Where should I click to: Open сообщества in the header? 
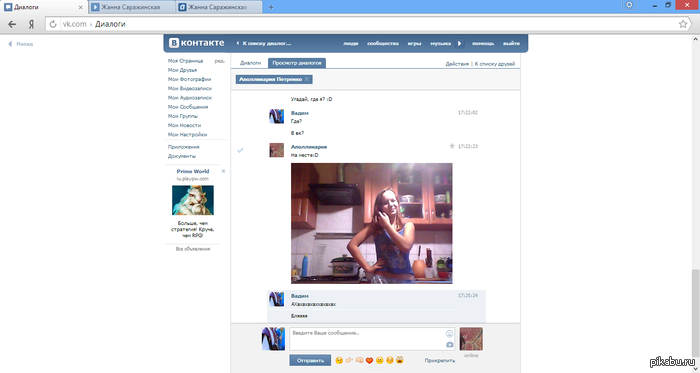(x=383, y=43)
